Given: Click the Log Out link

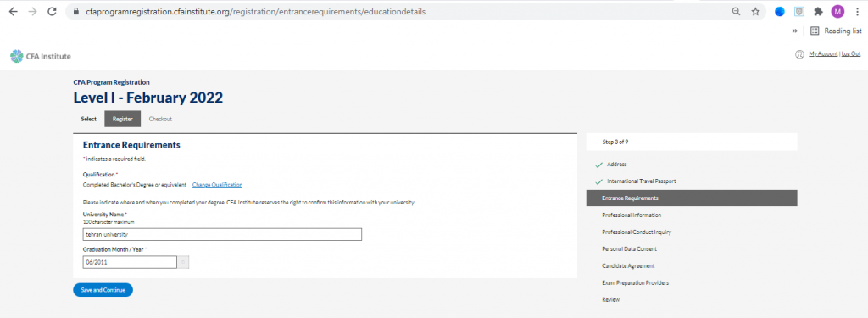Looking at the screenshot, I should [x=851, y=53].
